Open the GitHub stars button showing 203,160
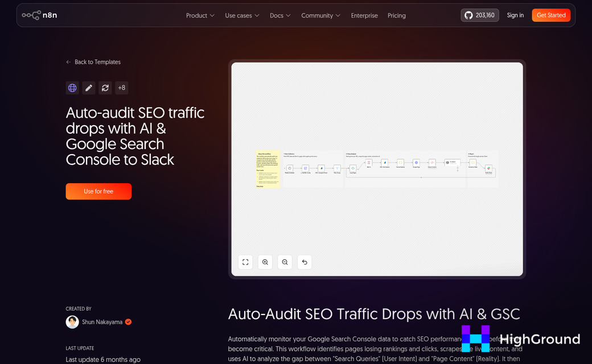The width and height of the screenshot is (592, 364). tap(479, 15)
